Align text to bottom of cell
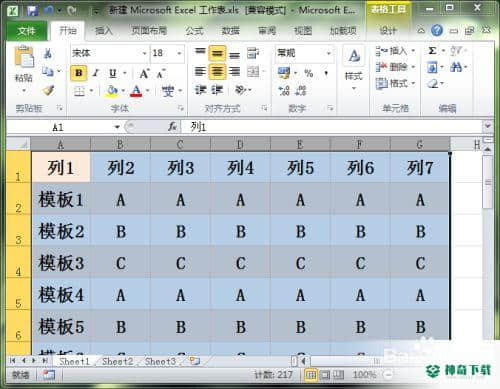 pos(235,54)
